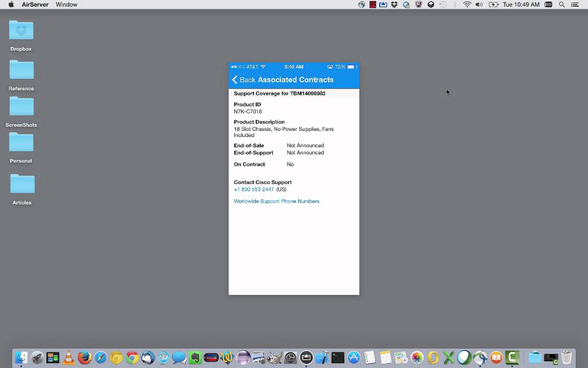588x368 pixels.
Task: Launch Photos colorful flower icon in the dock
Action: tap(417, 357)
